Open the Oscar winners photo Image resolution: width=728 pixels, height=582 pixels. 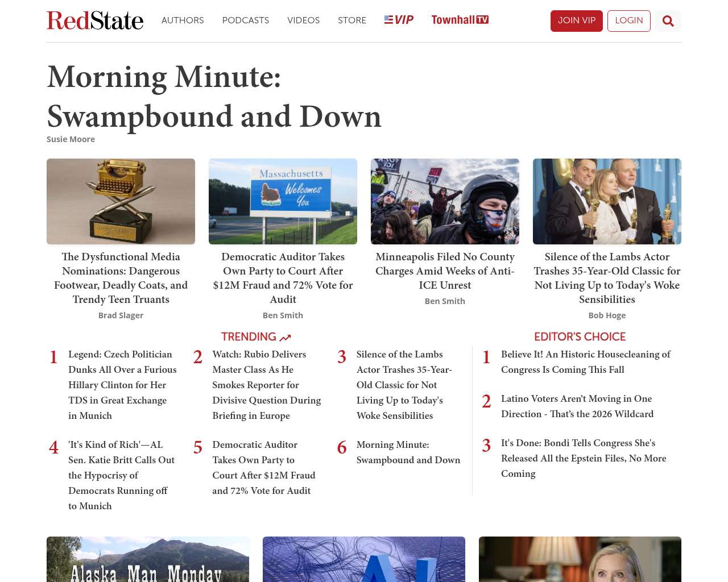pos(607,201)
